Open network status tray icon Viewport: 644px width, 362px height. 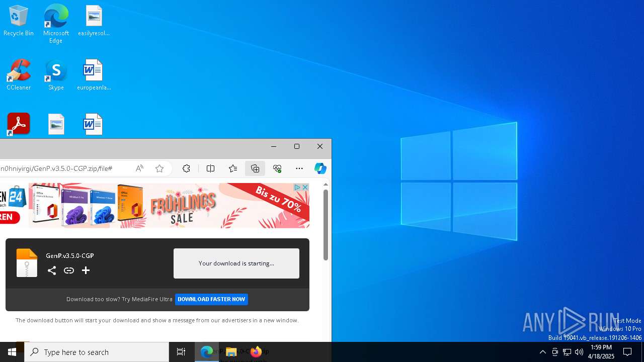[x=567, y=352]
